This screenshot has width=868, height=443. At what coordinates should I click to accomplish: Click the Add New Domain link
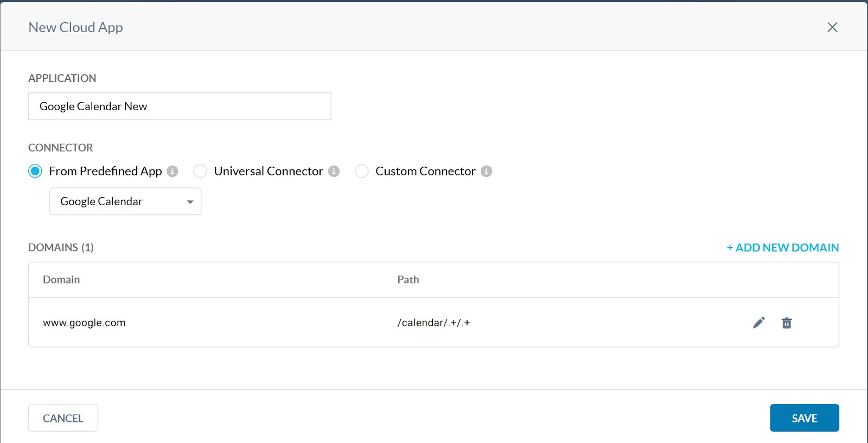[783, 248]
